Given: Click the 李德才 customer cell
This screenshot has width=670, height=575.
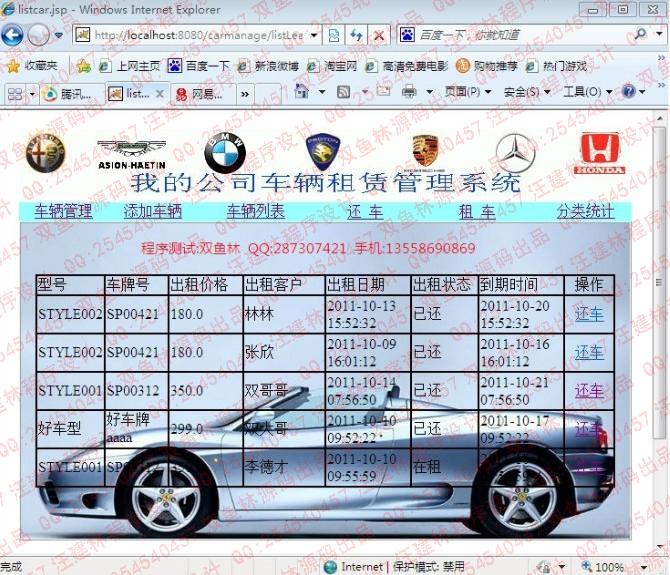Looking at the screenshot, I should (284, 467).
